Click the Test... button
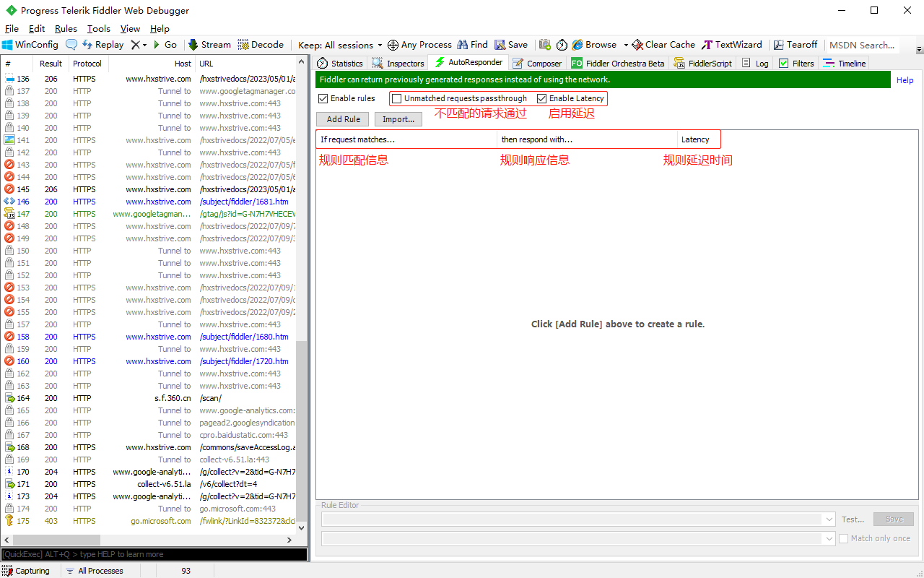Viewport: 924px width, 578px height. [853, 519]
